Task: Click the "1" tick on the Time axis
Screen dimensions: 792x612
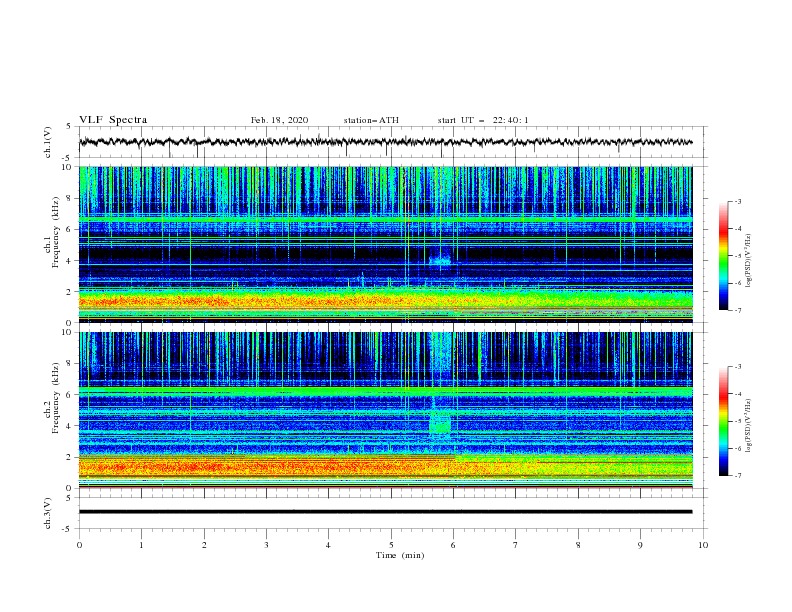Action: 141,545
